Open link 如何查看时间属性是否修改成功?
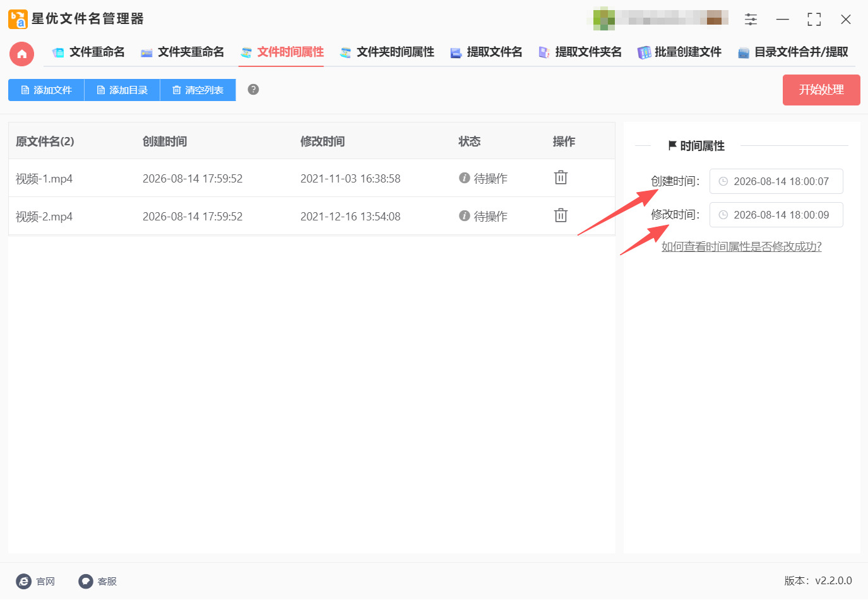 click(742, 246)
